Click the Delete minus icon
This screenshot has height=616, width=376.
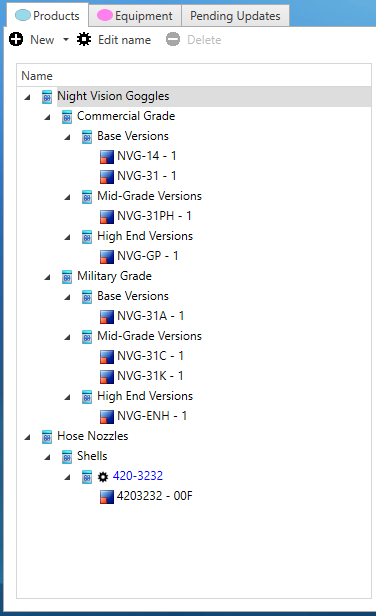tap(173, 39)
